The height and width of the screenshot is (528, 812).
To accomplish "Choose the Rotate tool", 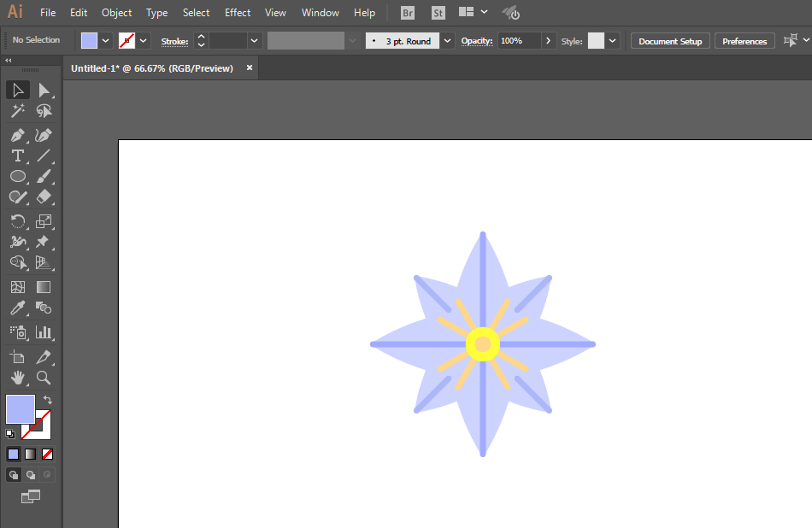I will click(x=18, y=221).
